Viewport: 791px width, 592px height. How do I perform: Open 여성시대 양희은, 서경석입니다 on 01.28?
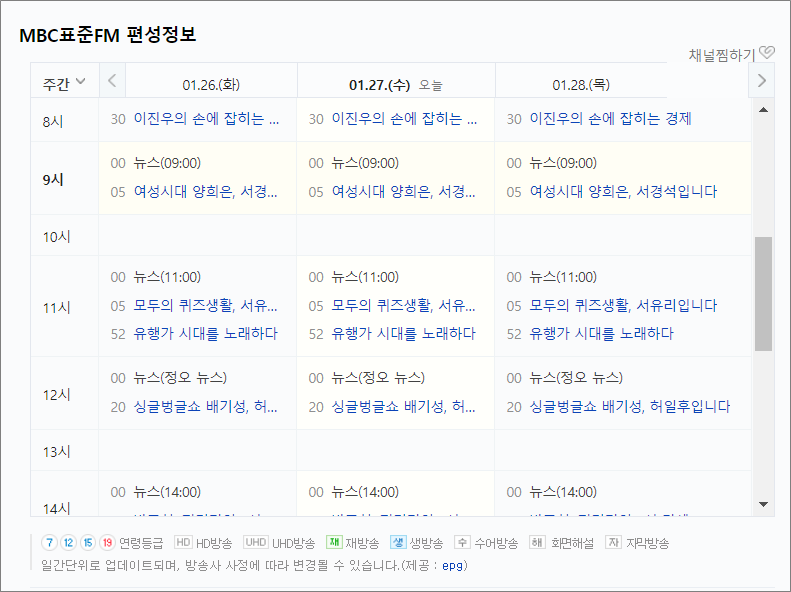point(623,192)
